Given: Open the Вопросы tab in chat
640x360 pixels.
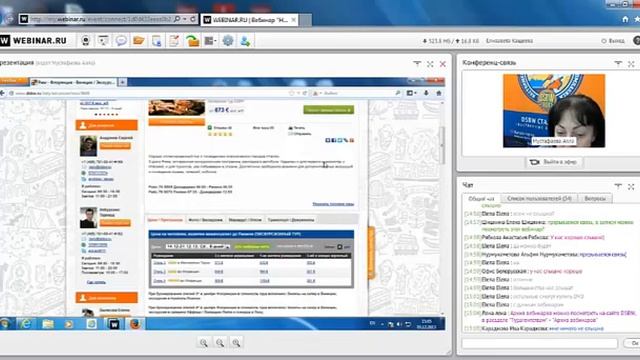Looking at the screenshot, I should pos(595,198).
